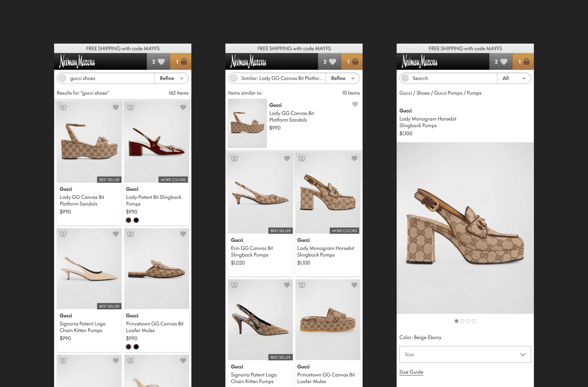Image resolution: width=588 pixels, height=387 pixels.
Task: Go to Shoes breadcrumb
Action: [423, 93]
